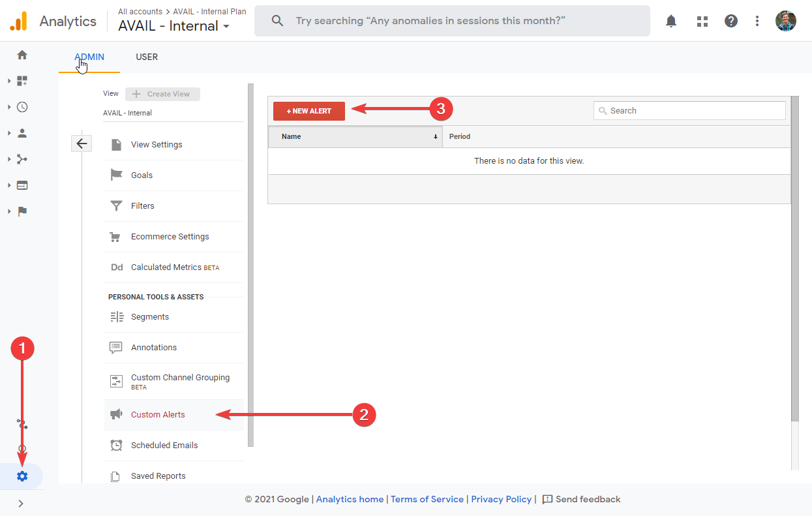Open Behavior window icon in sidebar
This screenshot has height=516, width=812.
click(x=22, y=185)
